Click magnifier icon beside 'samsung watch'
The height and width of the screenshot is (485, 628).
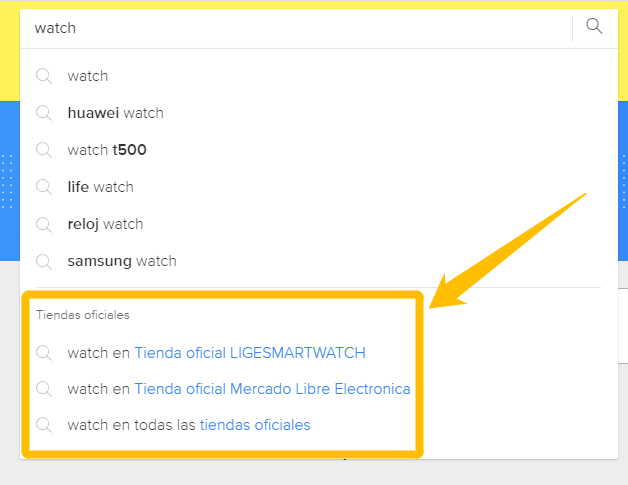pos(44,261)
